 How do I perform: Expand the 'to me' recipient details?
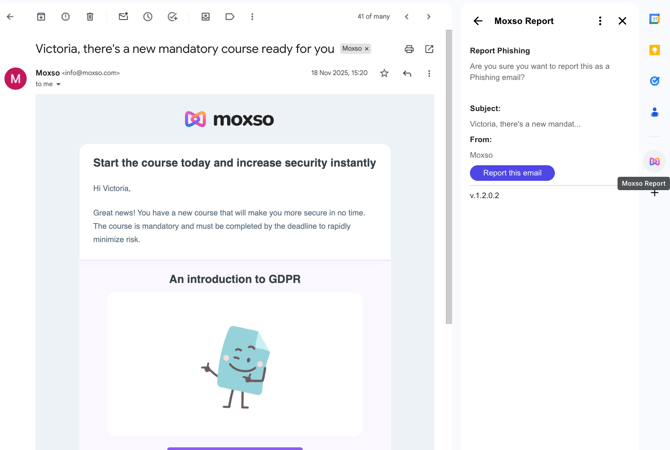pos(58,85)
